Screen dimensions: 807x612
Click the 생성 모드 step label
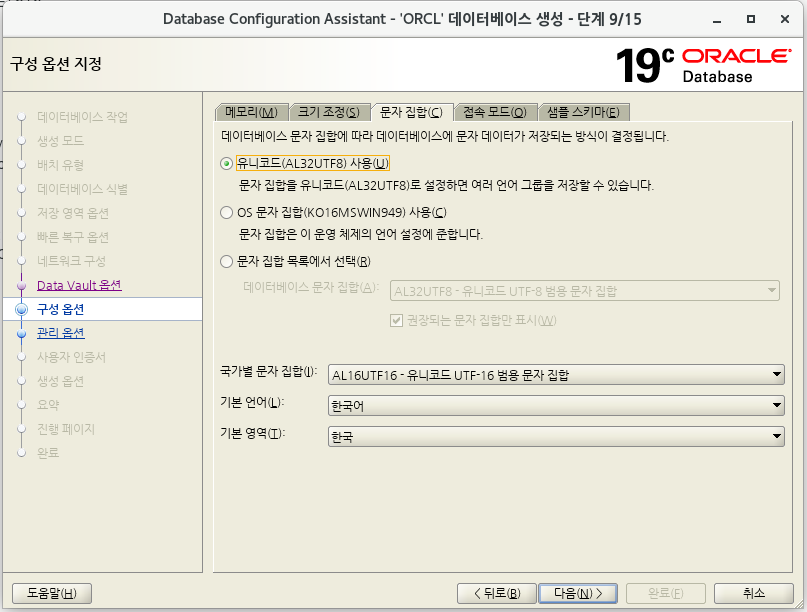(60, 141)
